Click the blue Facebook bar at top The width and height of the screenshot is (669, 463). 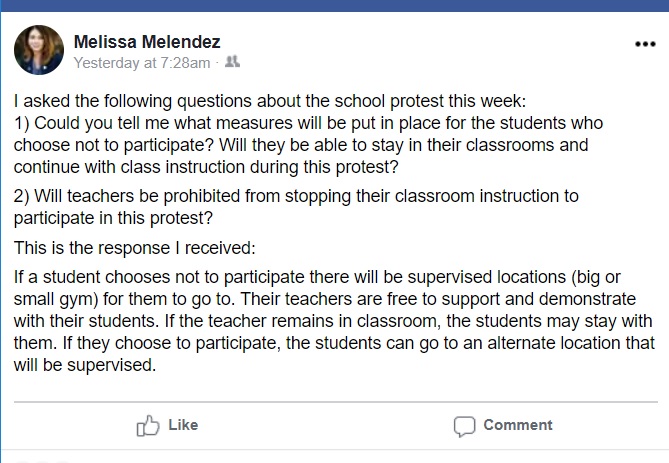[x=334, y=5]
